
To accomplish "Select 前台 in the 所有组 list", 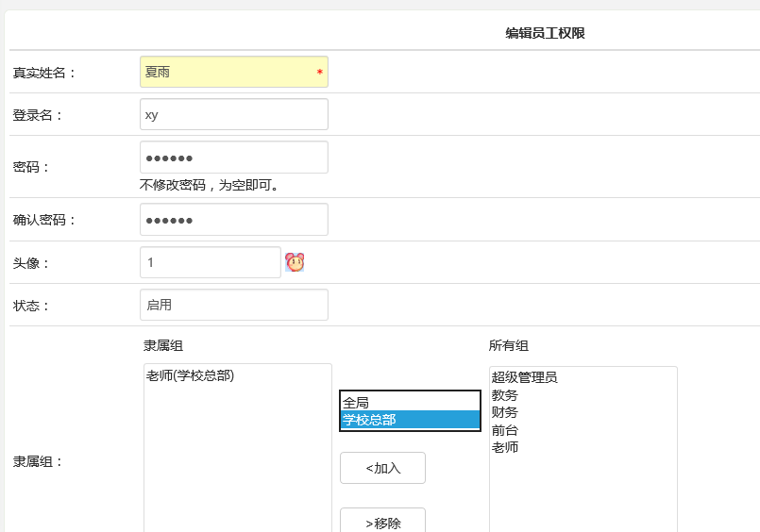I will pos(505,430).
